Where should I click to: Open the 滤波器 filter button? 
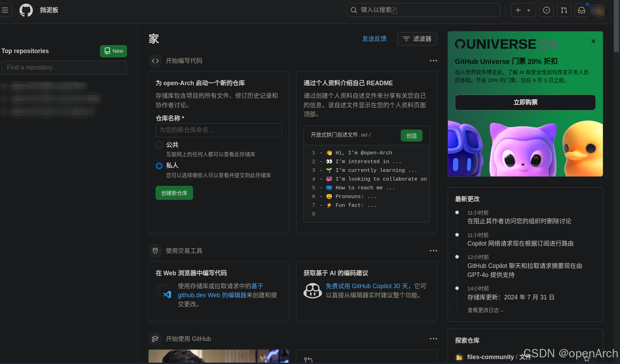coord(417,39)
